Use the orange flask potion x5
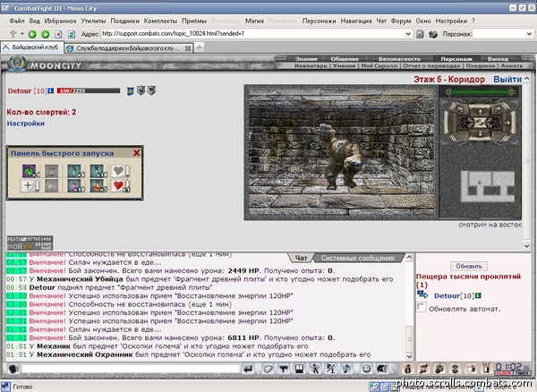This screenshot has height=392, width=537. (x=98, y=185)
